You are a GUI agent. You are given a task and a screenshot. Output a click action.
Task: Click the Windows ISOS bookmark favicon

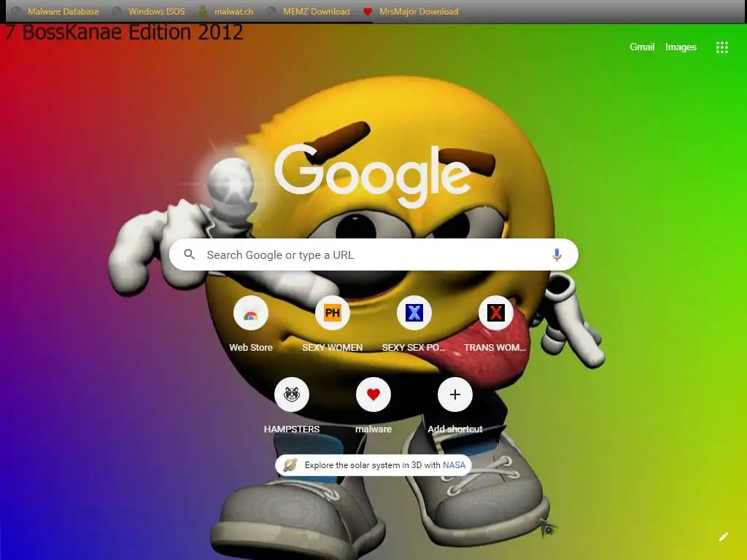point(116,12)
